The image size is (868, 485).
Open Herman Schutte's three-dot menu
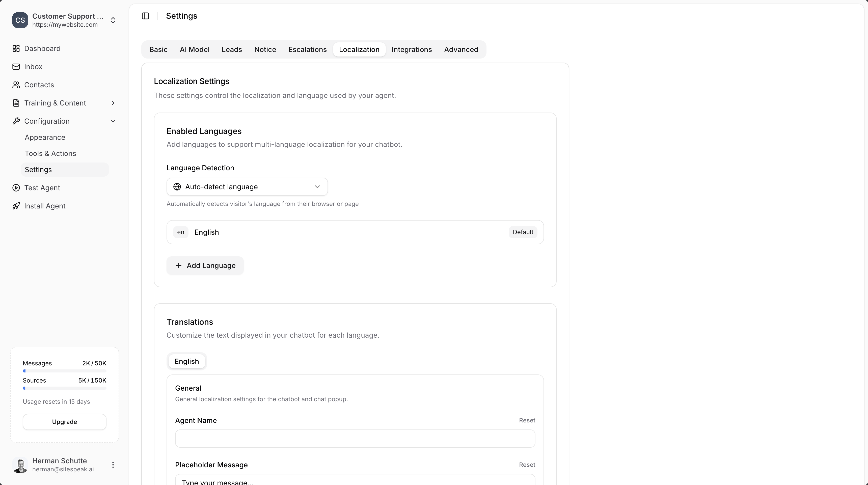point(113,465)
